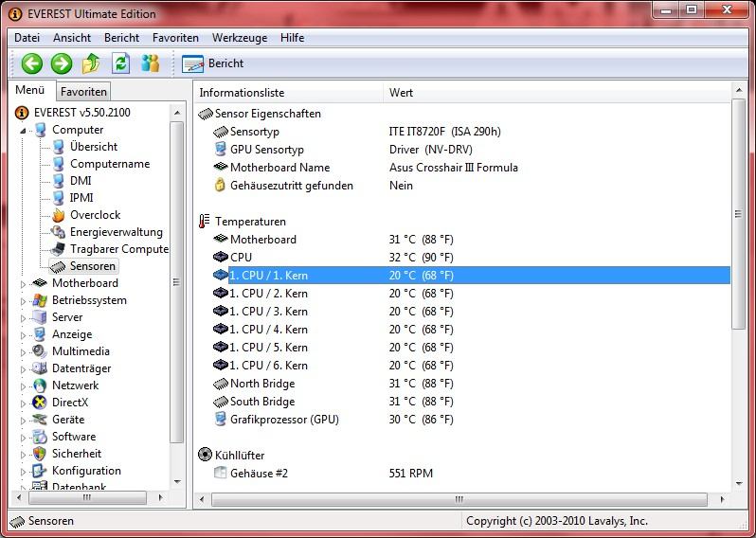Expand the Netzwerk tree node
The width and height of the screenshot is (756, 538).
pyautogui.click(x=23, y=386)
